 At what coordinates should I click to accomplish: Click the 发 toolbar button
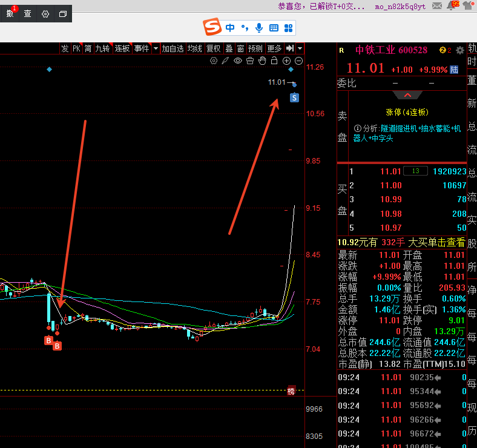(x=65, y=48)
